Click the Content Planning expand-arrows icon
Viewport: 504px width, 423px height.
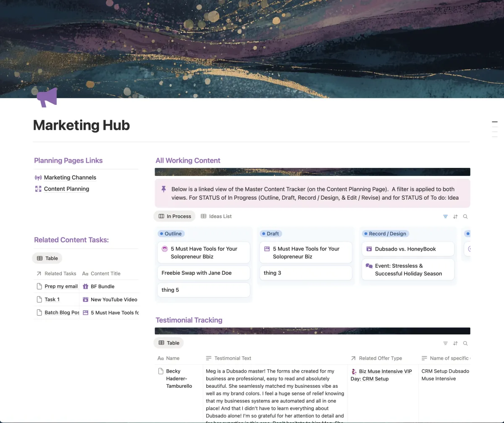[x=38, y=189]
